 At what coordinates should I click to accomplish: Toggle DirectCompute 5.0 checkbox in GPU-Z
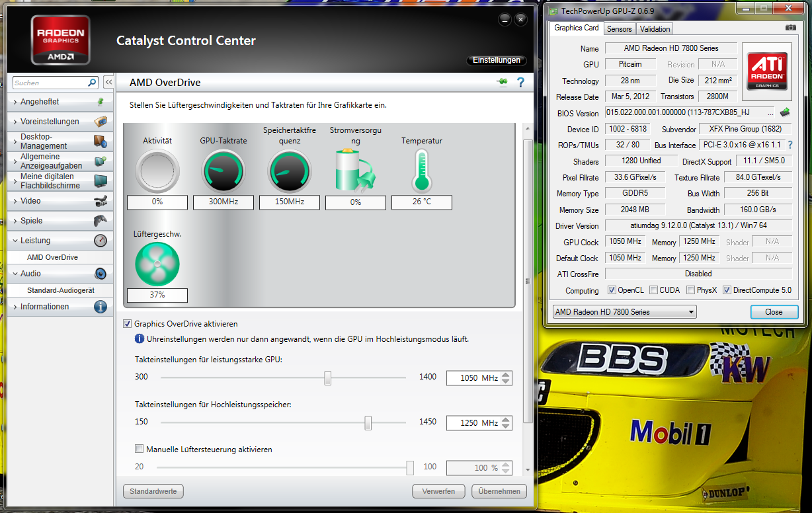(727, 290)
